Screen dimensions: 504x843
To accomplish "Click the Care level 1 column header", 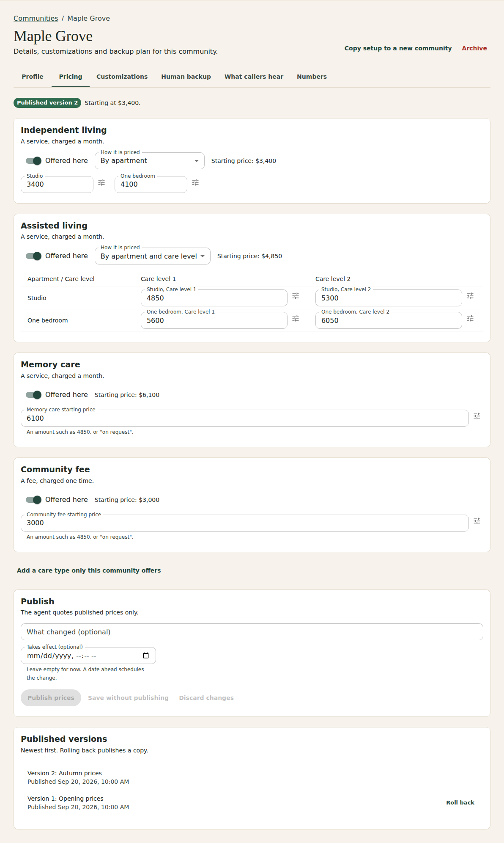I will 158,279.
